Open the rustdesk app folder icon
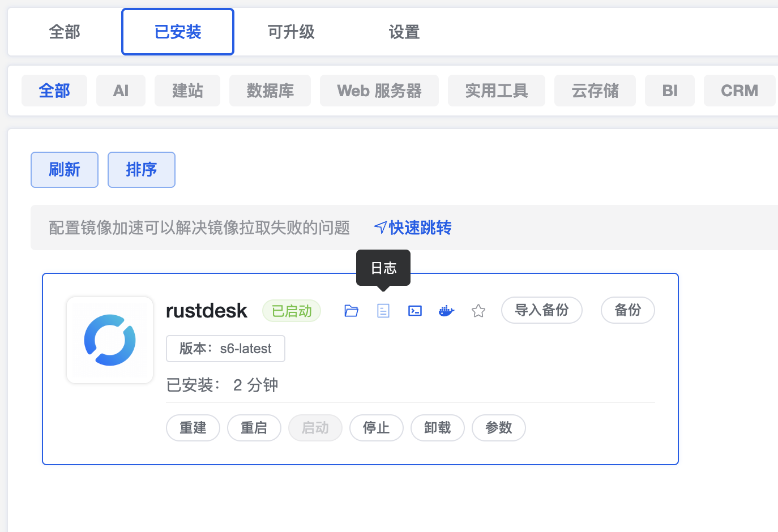778x532 pixels. (352, 311)
